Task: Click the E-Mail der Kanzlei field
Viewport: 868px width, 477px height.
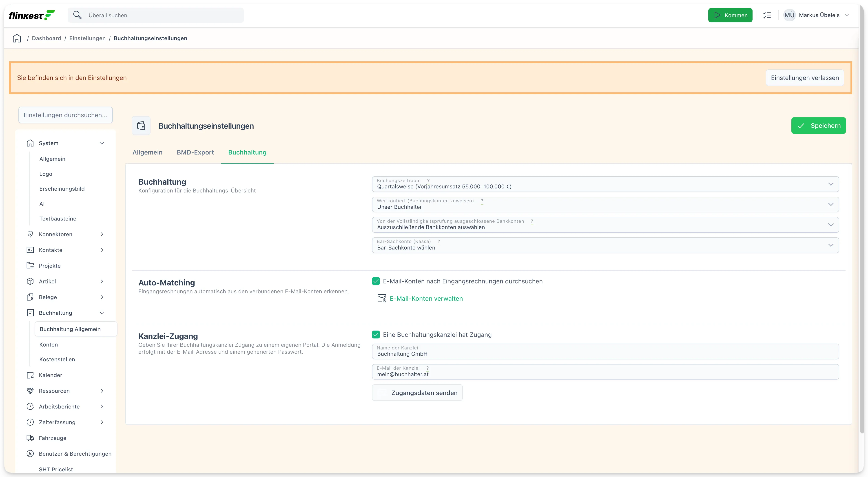Action: tap(605, 371)
